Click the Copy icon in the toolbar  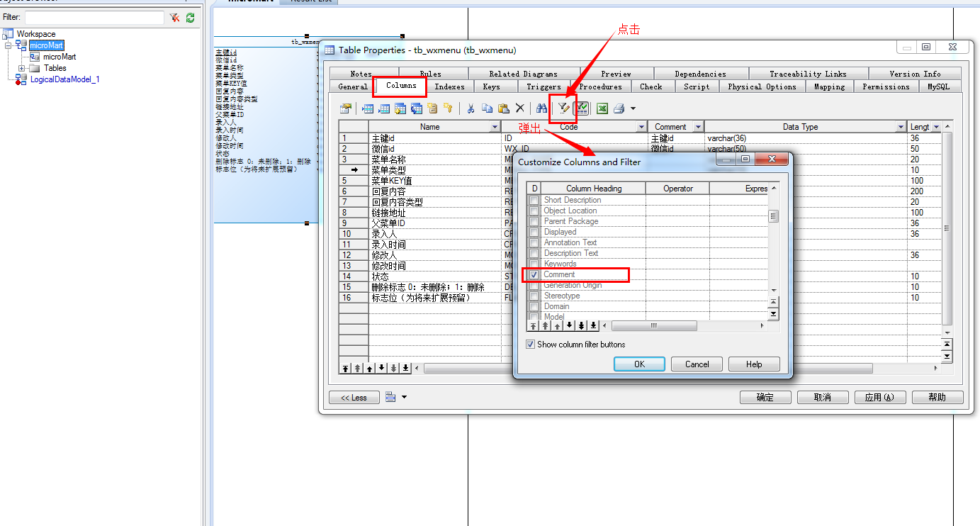pyautogui.click(x=487, y=108)
